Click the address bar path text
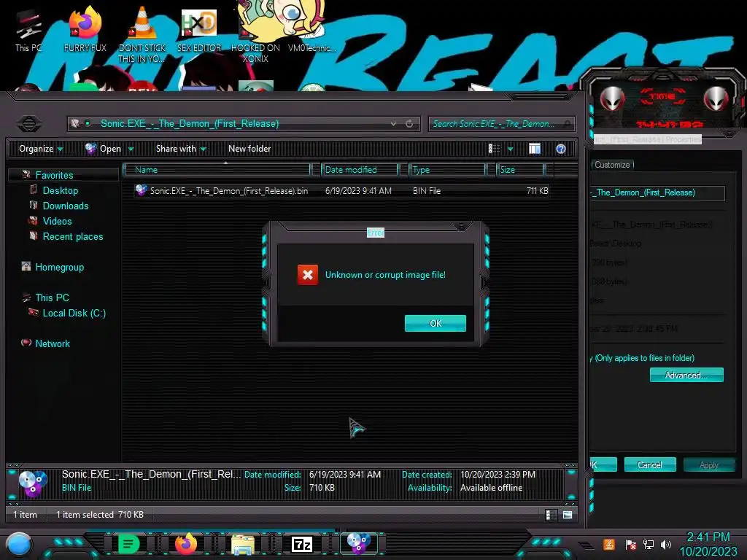Screen dimensions: 747x560 click(x=190, y=124)
